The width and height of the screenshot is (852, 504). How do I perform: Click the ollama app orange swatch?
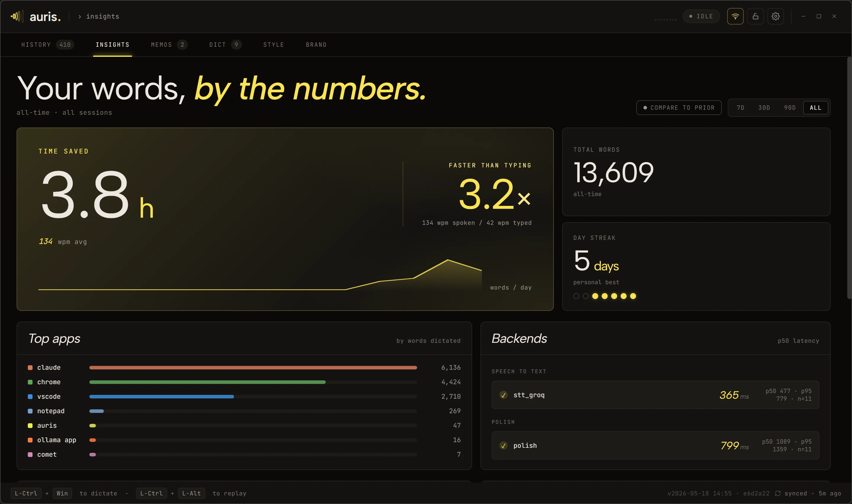coord(30,440)
